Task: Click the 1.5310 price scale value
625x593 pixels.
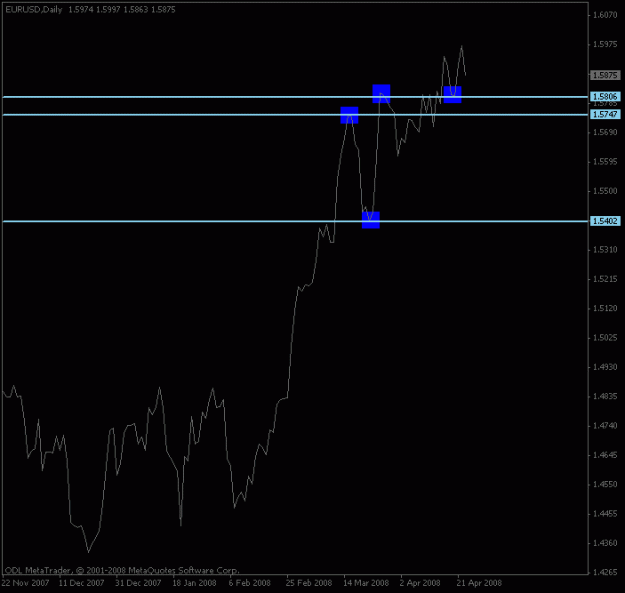Action: (x=605, y=249)
